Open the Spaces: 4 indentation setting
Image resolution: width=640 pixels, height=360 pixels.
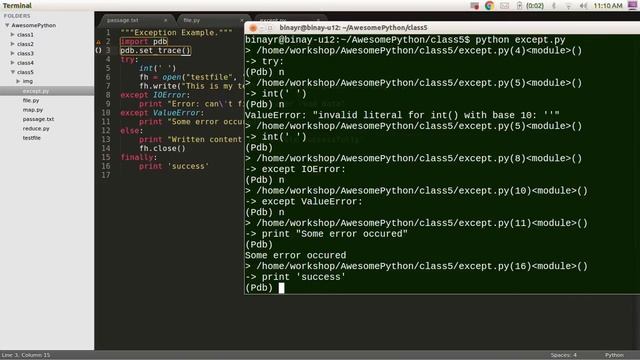click(x=563, y=355)
